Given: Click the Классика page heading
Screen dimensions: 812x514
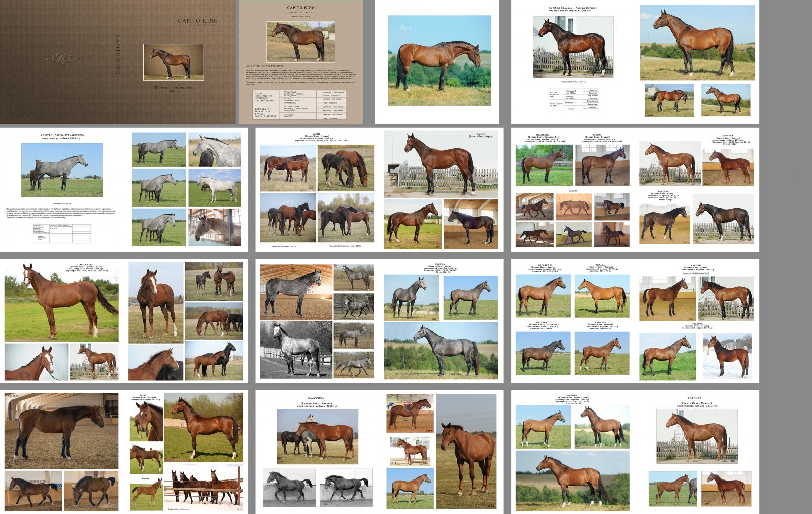Looking at the screenshot, I should click(x=316, y=399).
